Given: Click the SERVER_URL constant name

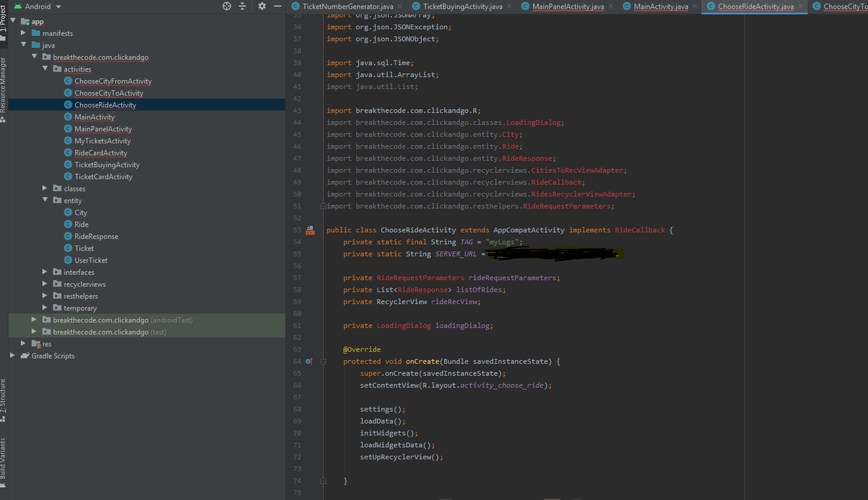Looking at the screenshot, I should click(x=456, y=254).
